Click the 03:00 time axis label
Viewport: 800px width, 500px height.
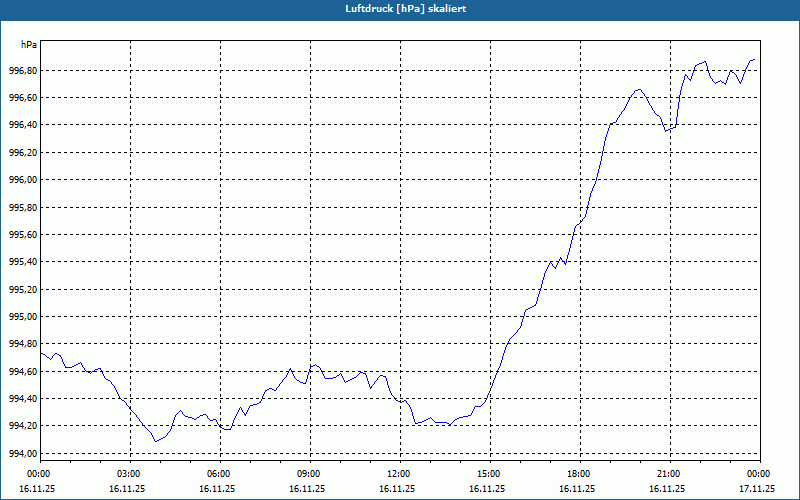coord(131,474)
